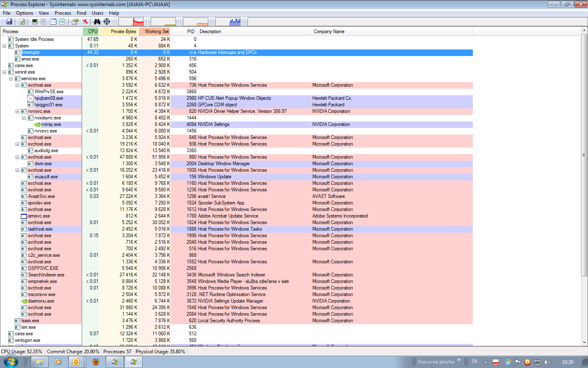The image size is (588, 368).
Task: Open the Help menu
Action: (114, 13)
